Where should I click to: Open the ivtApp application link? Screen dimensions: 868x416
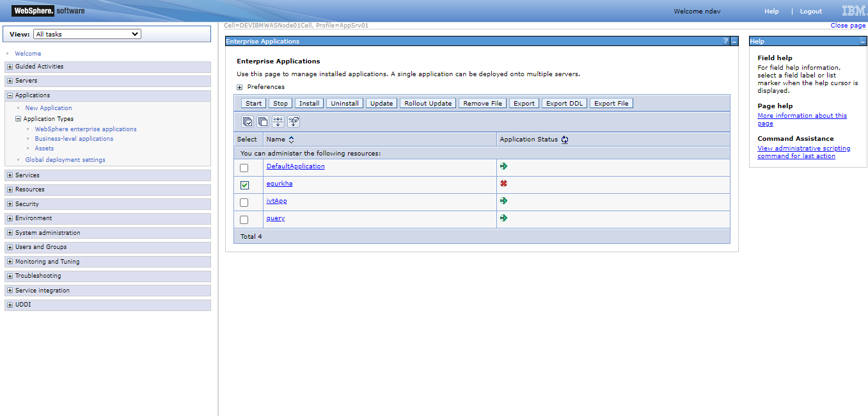276,201
